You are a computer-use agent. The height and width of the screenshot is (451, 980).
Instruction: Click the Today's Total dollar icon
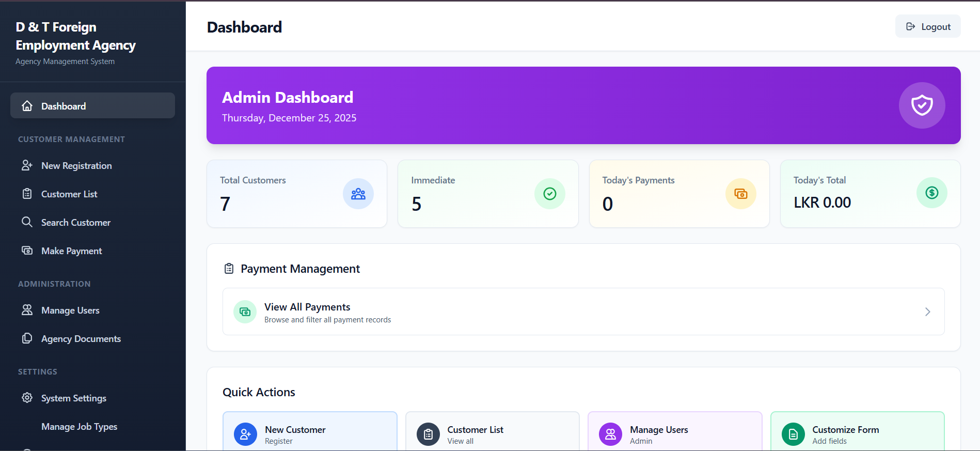[931, 193]
